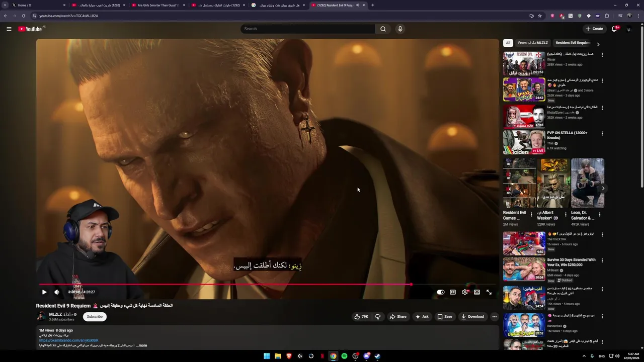Open options for the Albert Wesker shelf video
The width and height of the screenshot is (644, 362).
pos(566,215)
